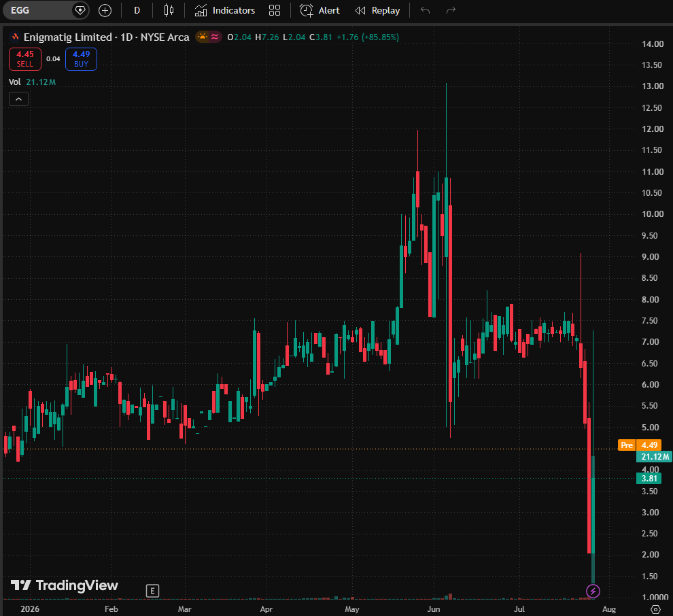Open the D interval selector

[137, 10]
